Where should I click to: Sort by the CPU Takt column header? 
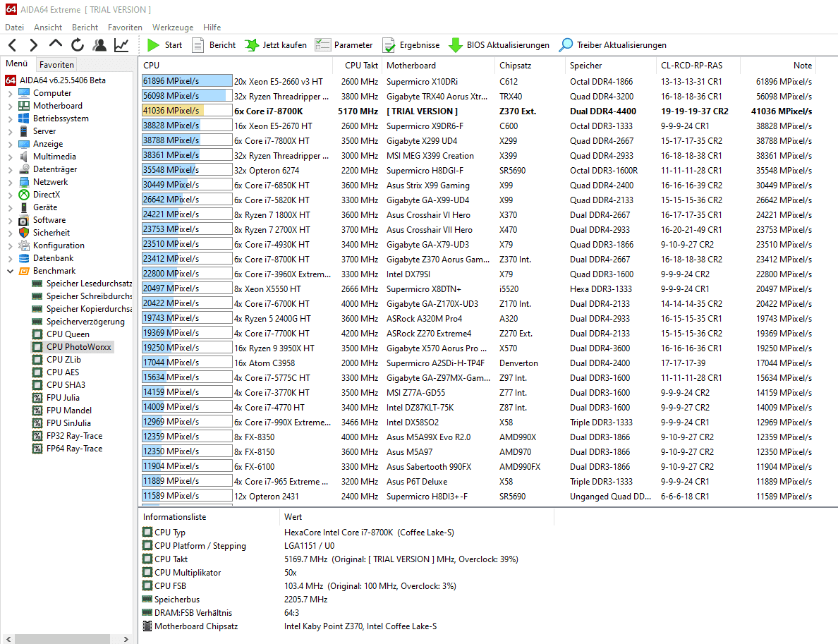[356, 65]
